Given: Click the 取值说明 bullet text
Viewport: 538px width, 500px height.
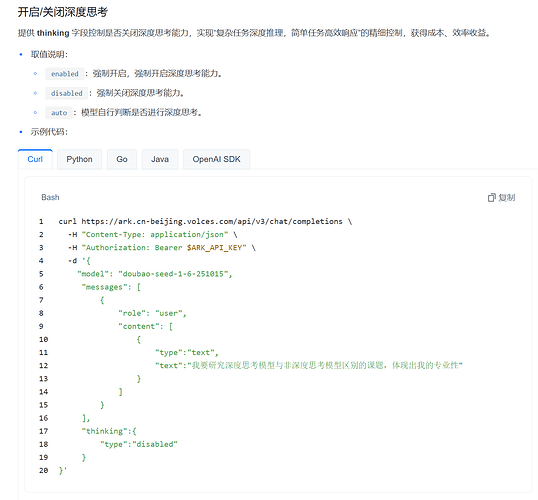Looking at the screenshot, I should pyautogui.click(x=49, y=54).
